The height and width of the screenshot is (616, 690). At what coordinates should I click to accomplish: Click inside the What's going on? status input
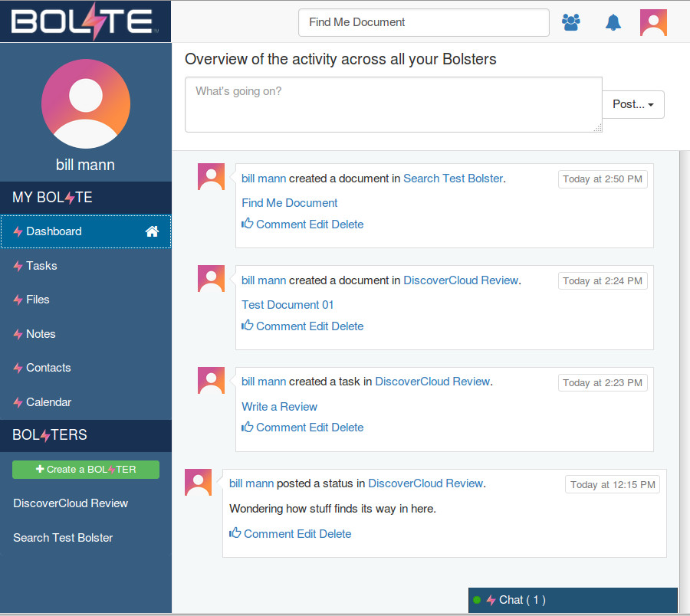pyautogui.click(x=393, y=103)
